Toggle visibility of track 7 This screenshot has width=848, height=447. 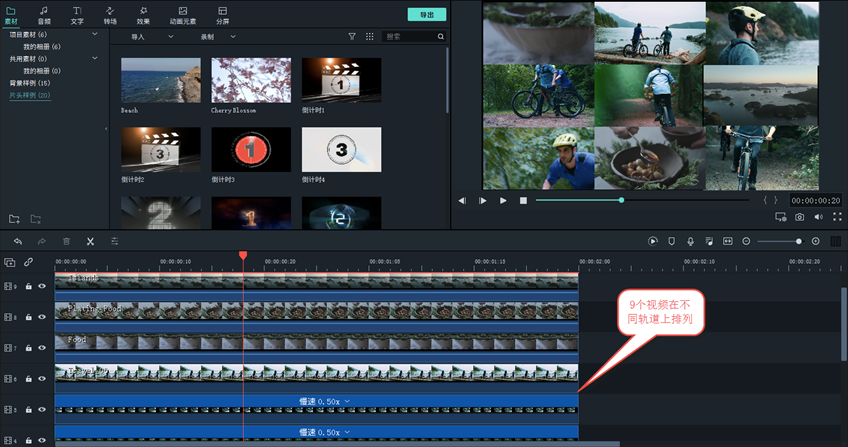(x=42, y=348)
